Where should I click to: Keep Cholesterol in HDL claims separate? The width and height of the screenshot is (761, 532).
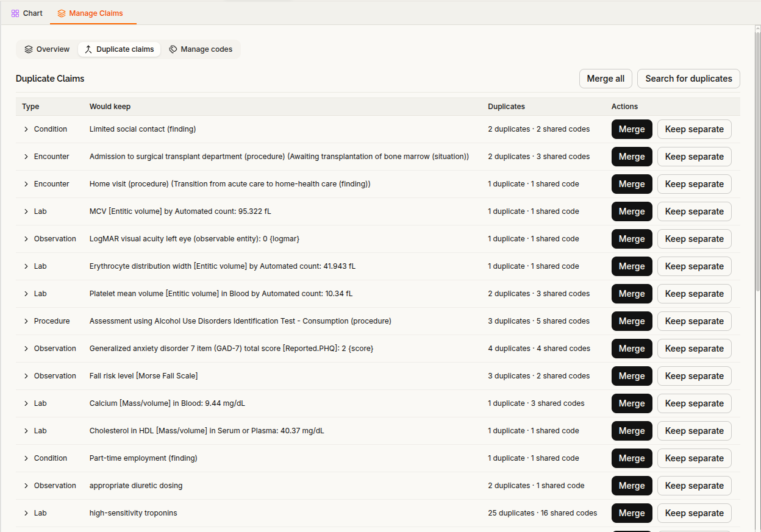click(694, 431)
